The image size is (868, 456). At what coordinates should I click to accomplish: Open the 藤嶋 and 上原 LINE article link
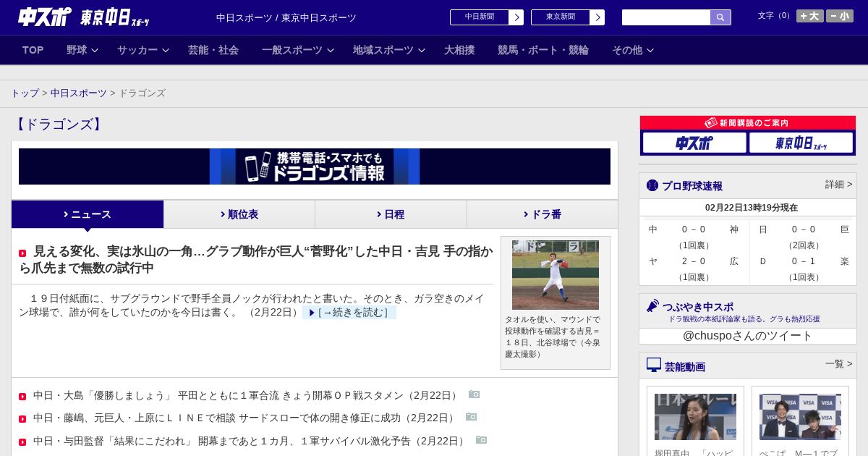[245, 418]
